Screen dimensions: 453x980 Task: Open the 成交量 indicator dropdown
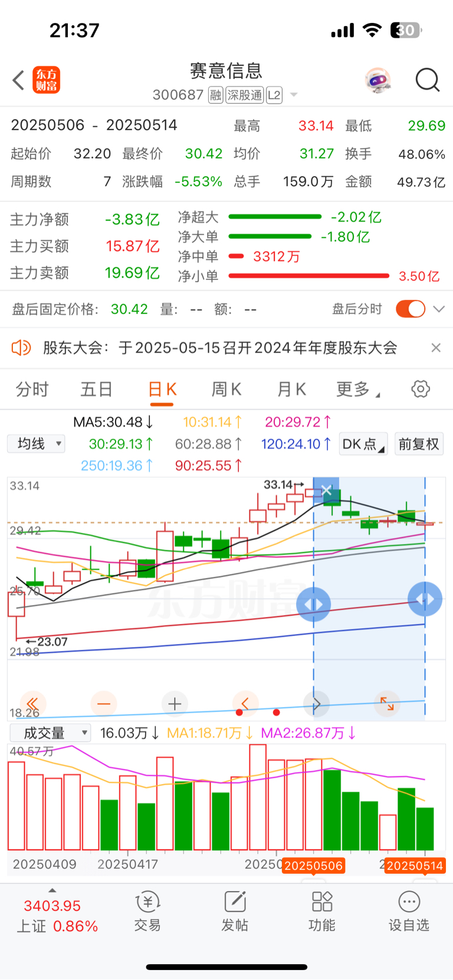[50, 732]
